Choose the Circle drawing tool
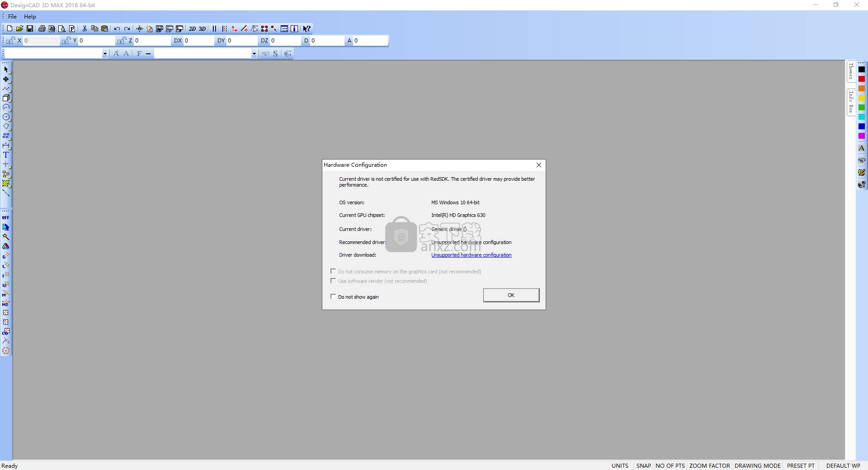868x470 pixels. pos(6,117)
